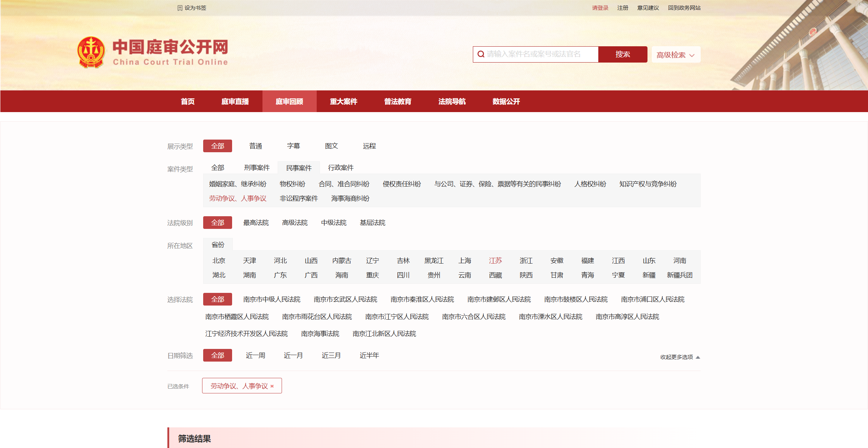The height and width of the screenshot is (448, 868).
Task: Filter by 近三月 date
Action: coord(332,355)
